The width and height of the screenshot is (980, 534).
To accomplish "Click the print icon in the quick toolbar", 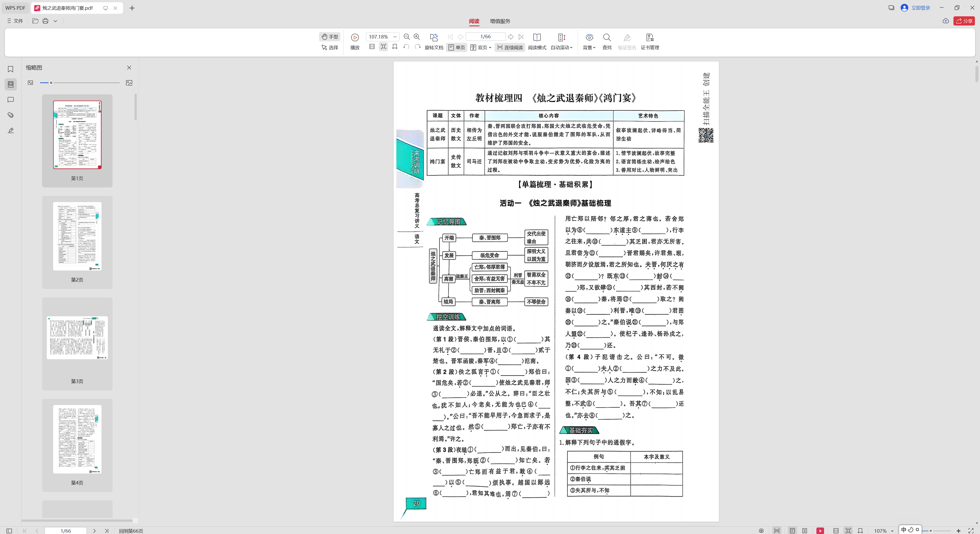I will tap(45, 21).
